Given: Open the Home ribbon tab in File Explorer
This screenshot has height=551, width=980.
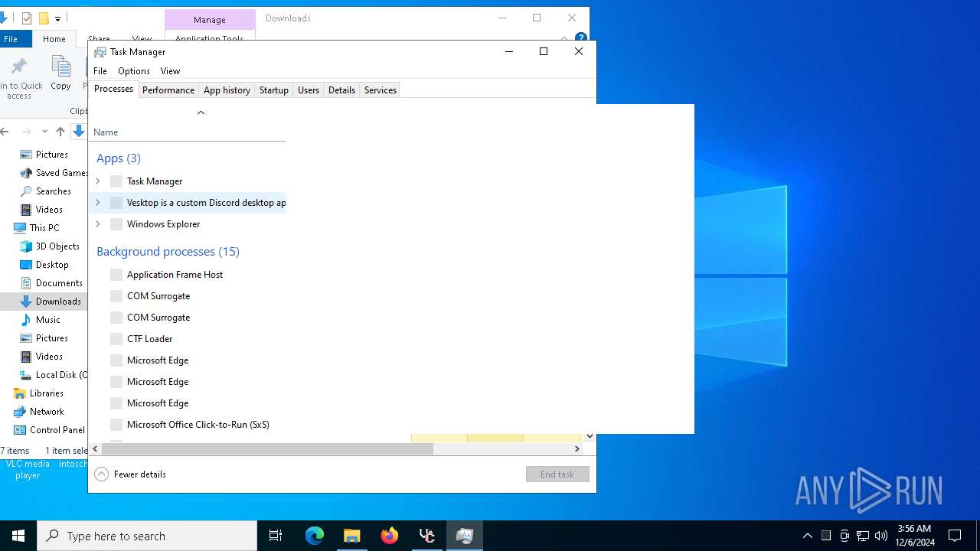Looking at the screenshot, I should click(x=54, y=39).
